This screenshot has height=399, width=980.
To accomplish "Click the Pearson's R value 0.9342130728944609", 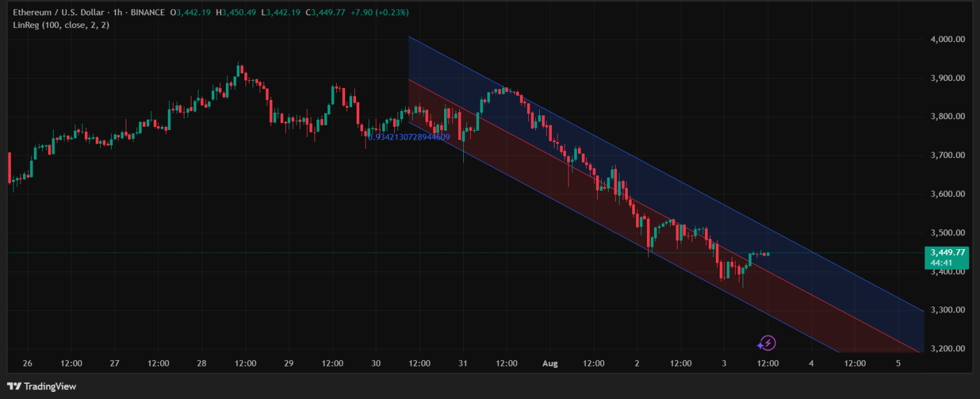I will pos(409,137).
